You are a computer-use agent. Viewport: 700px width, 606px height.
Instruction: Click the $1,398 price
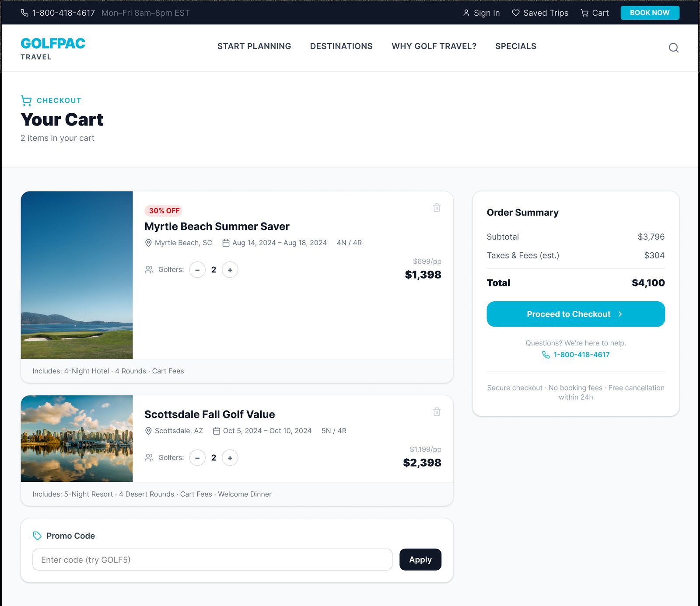423,275
